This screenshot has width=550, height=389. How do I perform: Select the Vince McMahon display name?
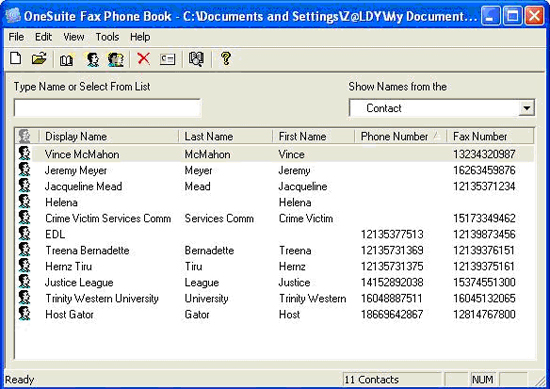[x=82, y=154]
